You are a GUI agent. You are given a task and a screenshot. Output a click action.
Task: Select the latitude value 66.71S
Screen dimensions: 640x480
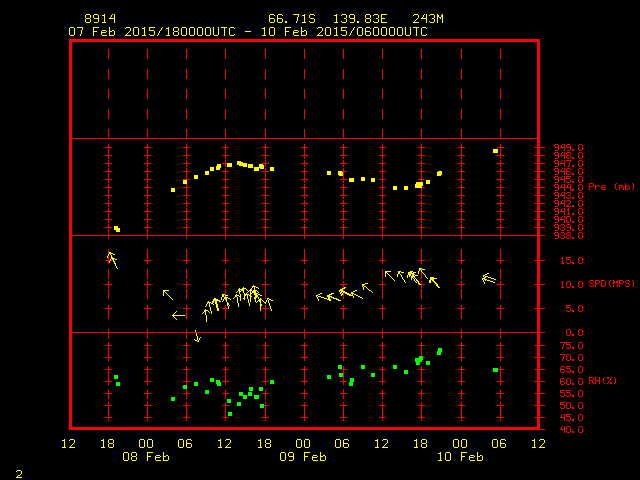click(x=292, y=19)
